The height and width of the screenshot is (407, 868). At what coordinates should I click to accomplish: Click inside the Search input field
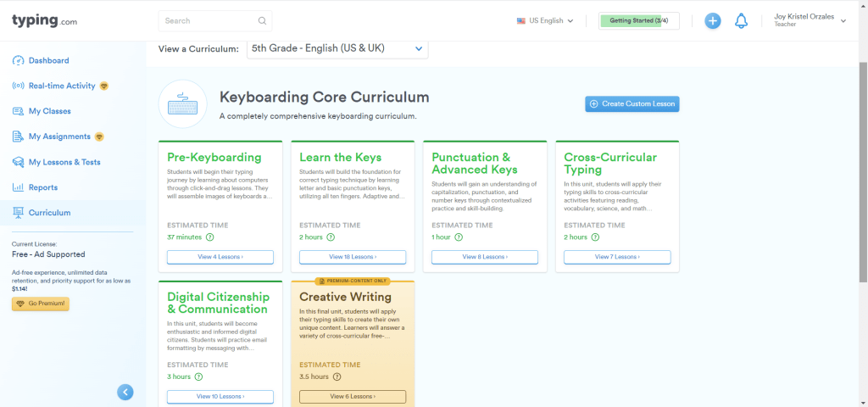coord(208,21)
